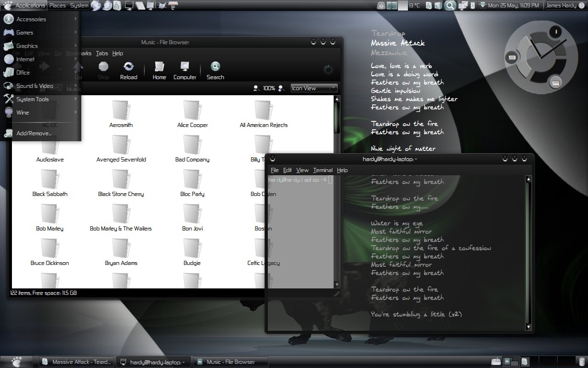Zoom out using icon left of 100%
Screen dimensions: 588x368
(256, 88)
